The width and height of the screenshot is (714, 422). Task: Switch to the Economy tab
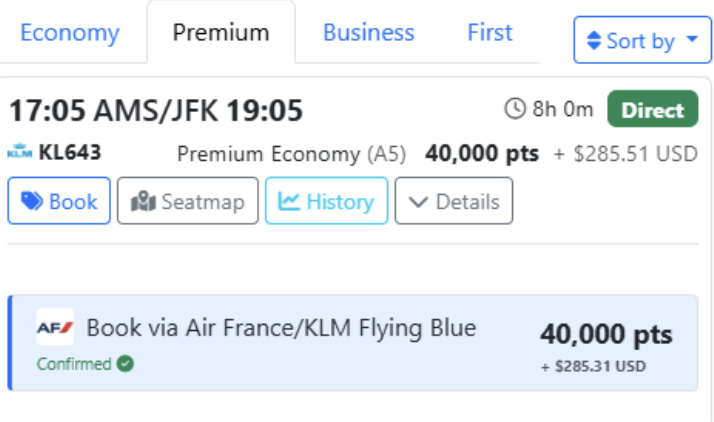click(x=69, y=33)
